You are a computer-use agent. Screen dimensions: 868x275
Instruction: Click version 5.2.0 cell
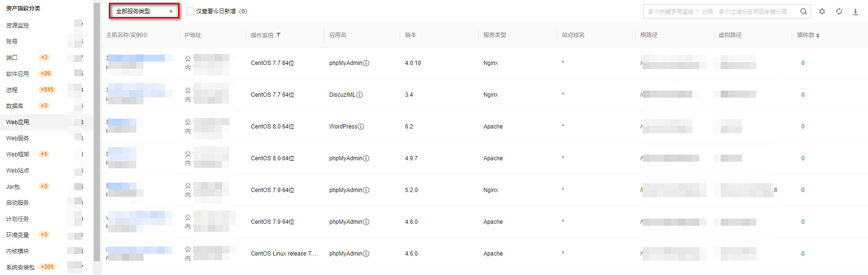(412, 190)
